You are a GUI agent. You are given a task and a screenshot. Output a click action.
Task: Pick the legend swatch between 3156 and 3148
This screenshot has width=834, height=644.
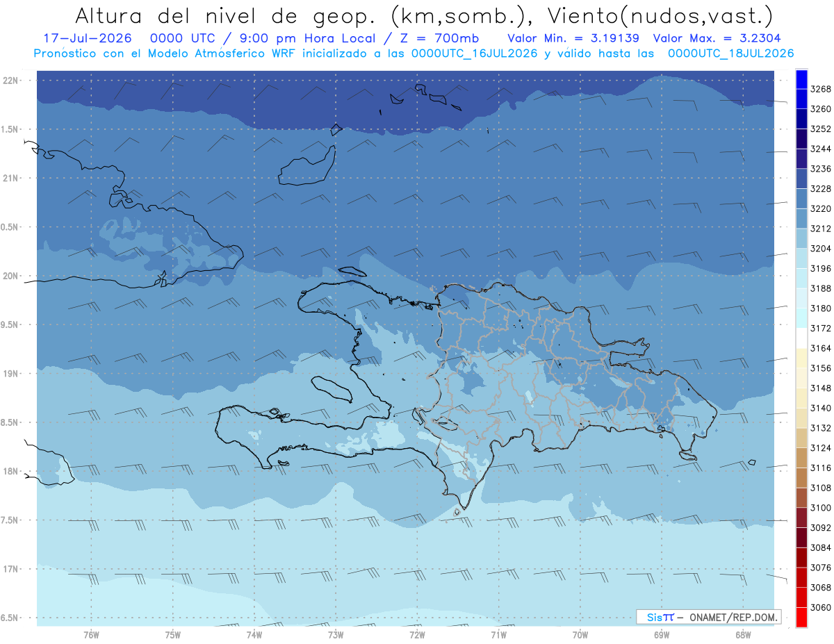coord(801,378)
